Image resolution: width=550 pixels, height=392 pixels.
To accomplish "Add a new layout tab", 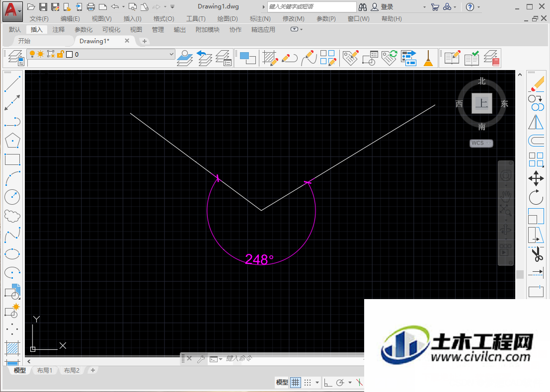I will tap(92, 370).
